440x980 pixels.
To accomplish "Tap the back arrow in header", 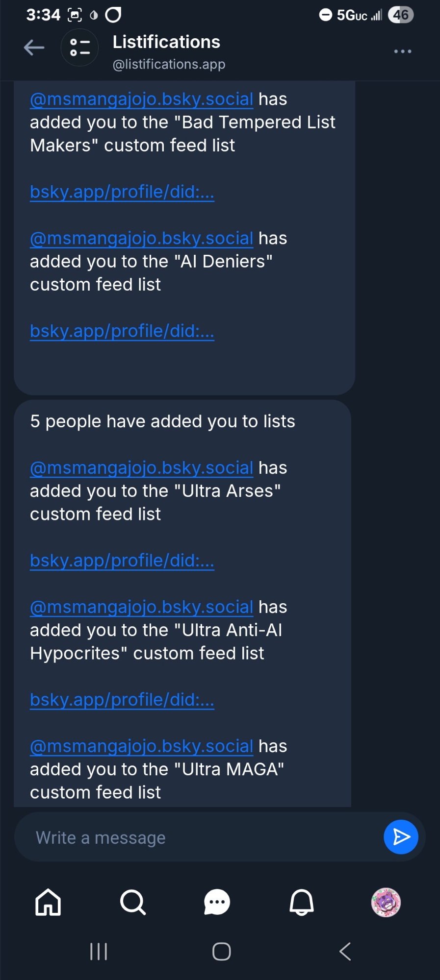I will pos(34,48).
